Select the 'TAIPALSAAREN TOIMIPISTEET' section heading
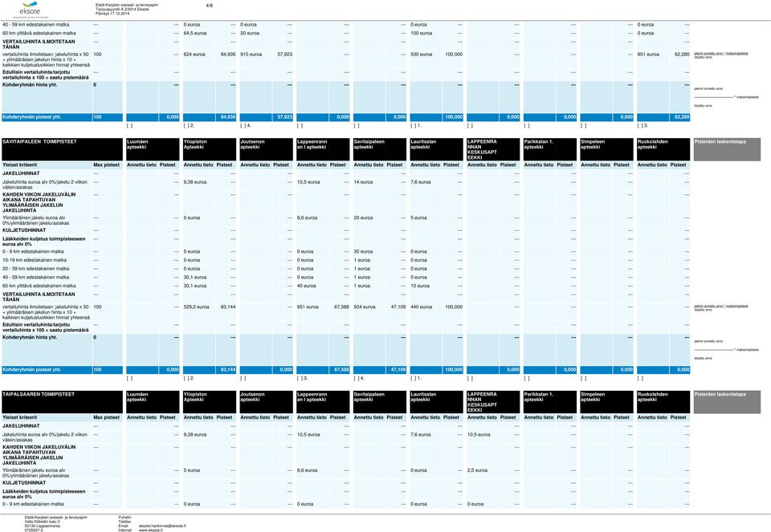This screenshot has height=532, width=771. coord(39,394)
